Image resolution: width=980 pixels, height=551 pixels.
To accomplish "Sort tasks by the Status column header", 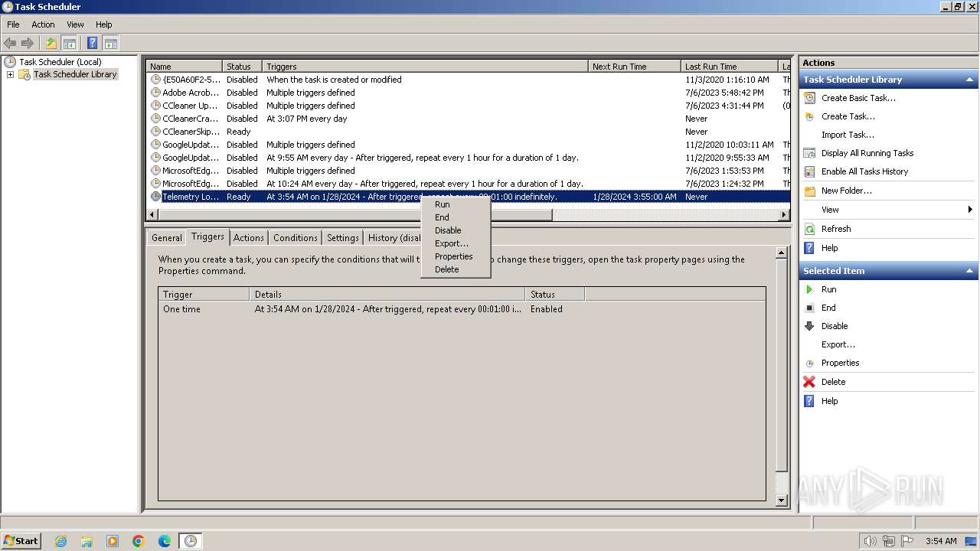I will click(242, 67).
